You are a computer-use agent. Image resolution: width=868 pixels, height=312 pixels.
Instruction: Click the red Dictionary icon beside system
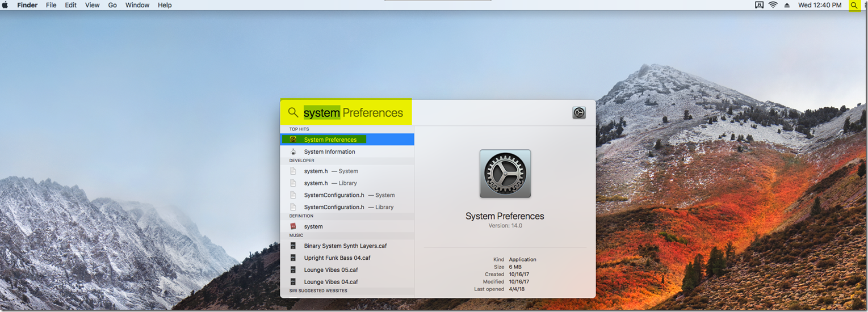point(293,226)
